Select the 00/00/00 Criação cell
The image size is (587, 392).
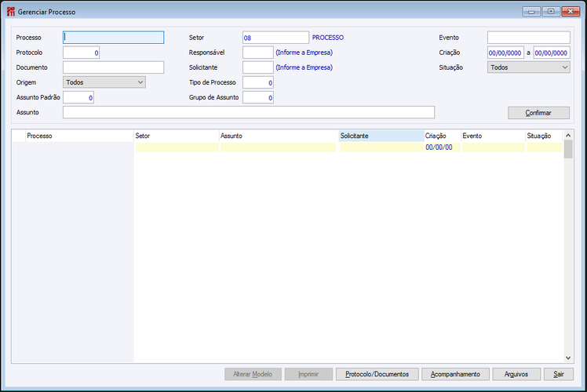coord(442,147)
